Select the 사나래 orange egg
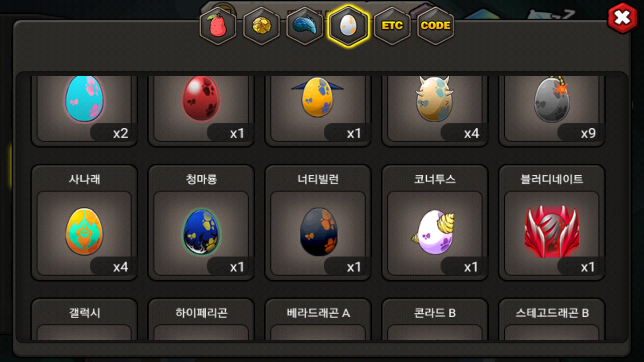Screen dimensions: 644x362 pyautogui.click(x=84, y=223)
